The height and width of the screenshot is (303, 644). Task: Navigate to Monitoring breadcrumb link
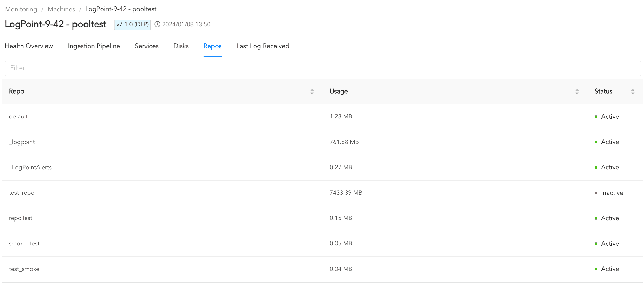(x=21, y=9)
